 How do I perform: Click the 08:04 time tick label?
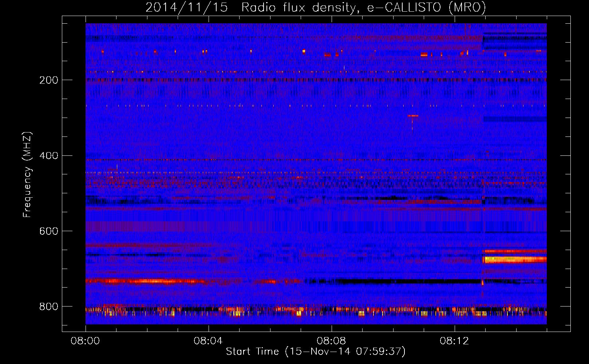(x=208, y=341)
